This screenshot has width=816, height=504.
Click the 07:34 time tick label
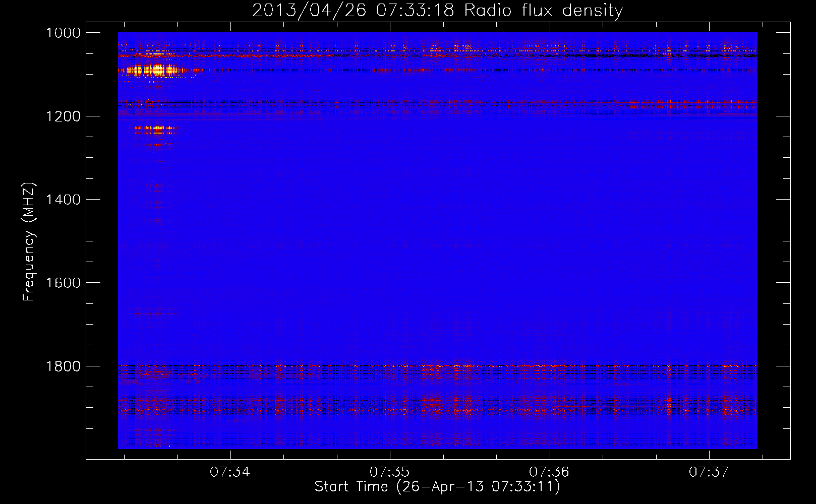230,472
